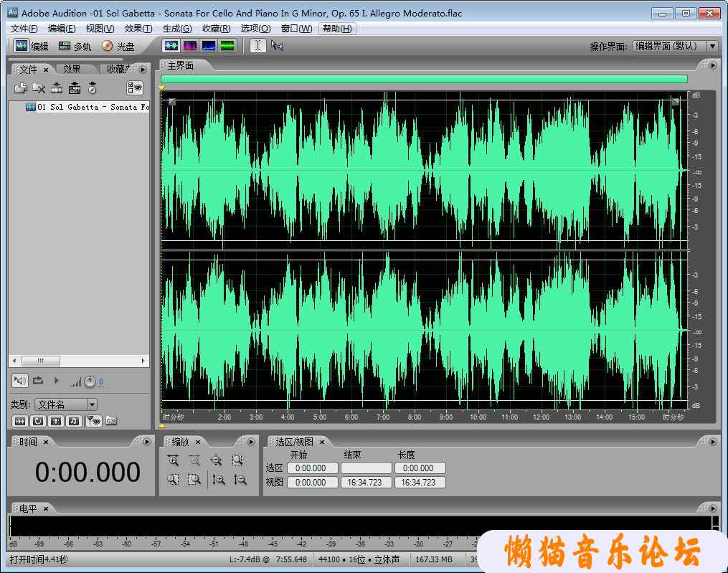Image resolution: width=728 pixels, height=573 pixels.
Task: Click insert into edit view icon
Action: [x=57, y=87]
